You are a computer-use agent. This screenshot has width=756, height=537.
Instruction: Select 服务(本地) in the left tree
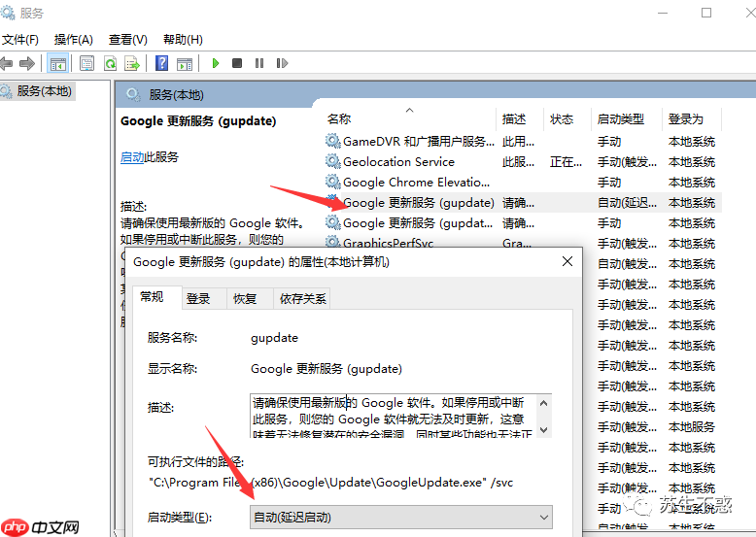tap(38, 91)
